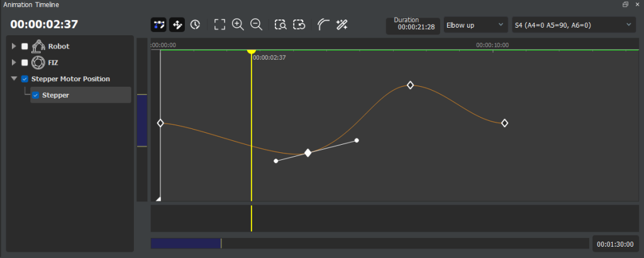The height and width of the screenshot is (258, 644).
Task: Uncheck the Stepper Motor Position checkbox
Action: tap(25, 79)
